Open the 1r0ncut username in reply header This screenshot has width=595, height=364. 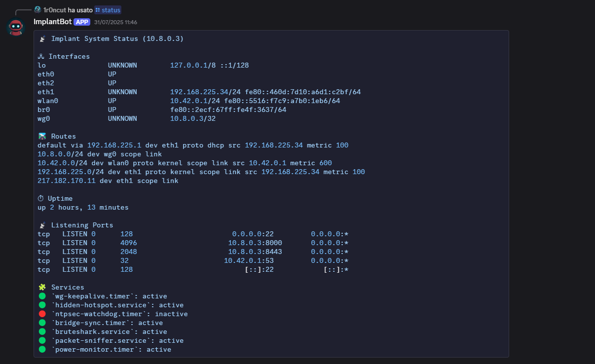(54, 10)
